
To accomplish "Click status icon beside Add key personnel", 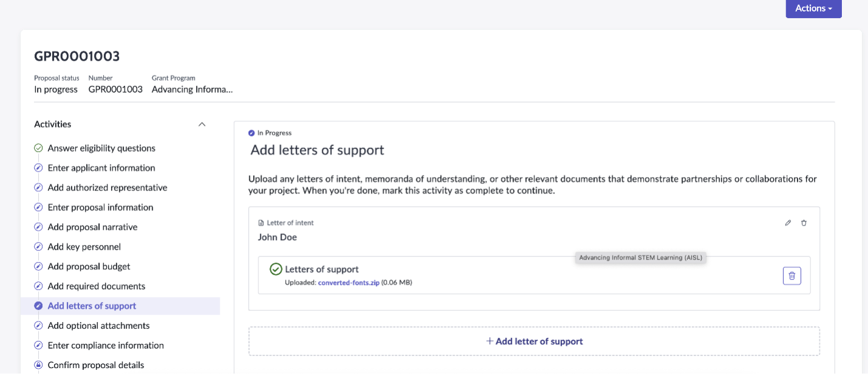I will 38,247.
